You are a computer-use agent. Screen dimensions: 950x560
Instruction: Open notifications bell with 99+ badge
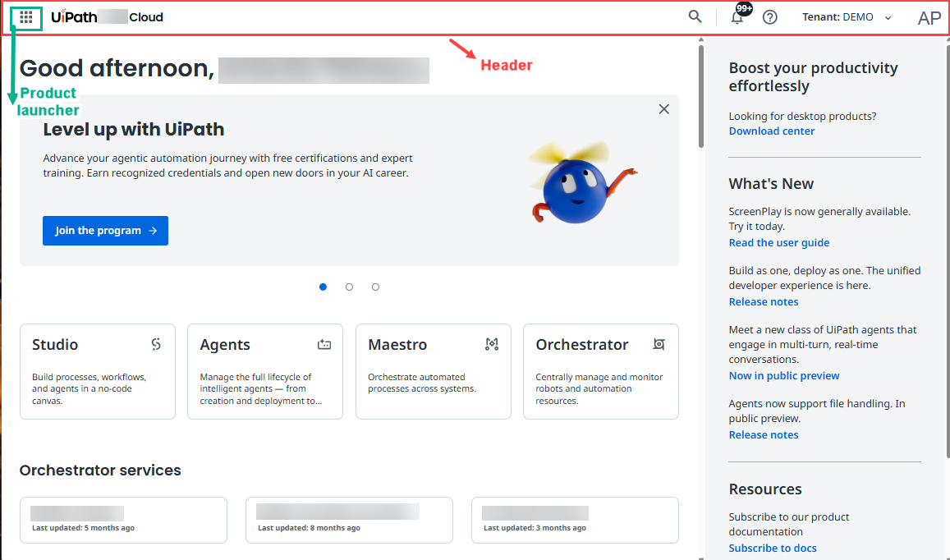point(738,16)
